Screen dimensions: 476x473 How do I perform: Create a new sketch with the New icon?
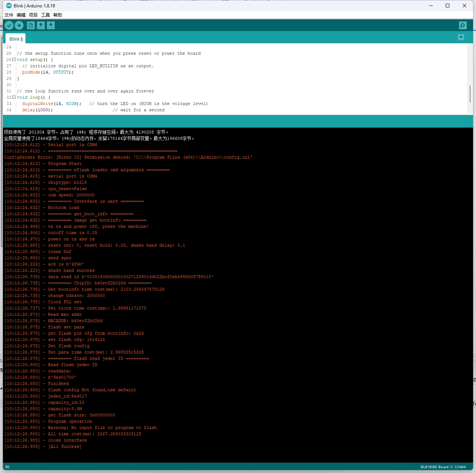click(31, 25)
